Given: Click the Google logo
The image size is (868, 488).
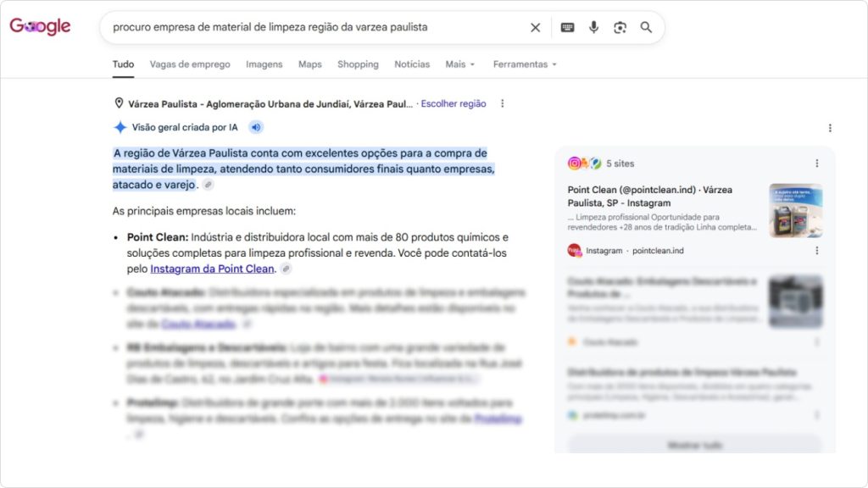Looking at the screenshot, I should pos(40,26).
